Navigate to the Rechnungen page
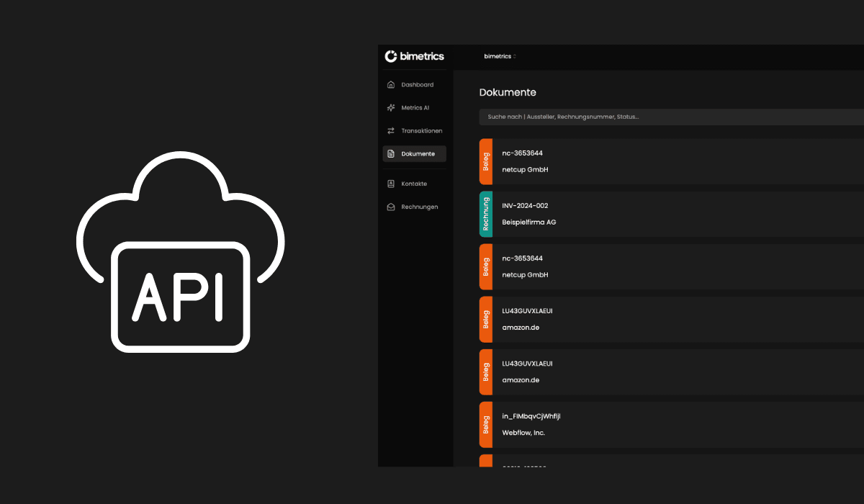This screenshot has width=864, height=504. point(419,207)
